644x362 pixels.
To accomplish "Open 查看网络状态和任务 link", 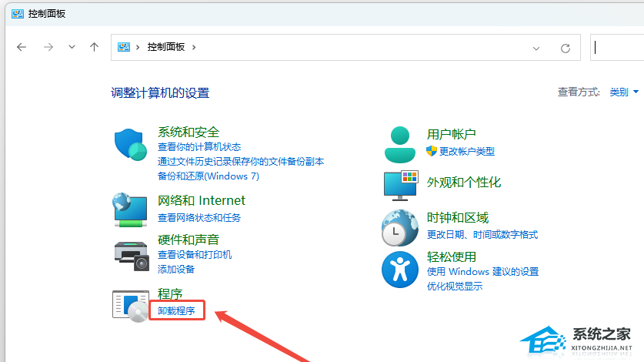I will pyautogui.click(x=199, y=218).
